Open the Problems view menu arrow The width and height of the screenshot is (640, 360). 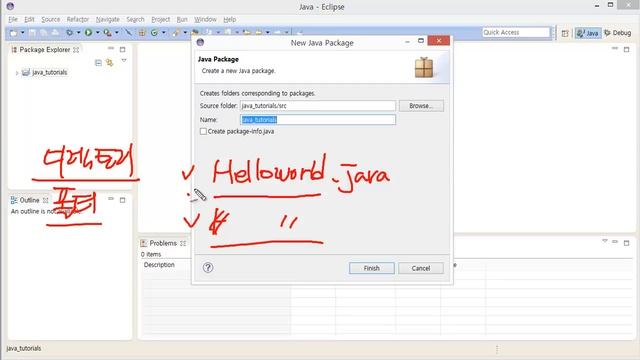pyautogui.click(x=604, y=241)
